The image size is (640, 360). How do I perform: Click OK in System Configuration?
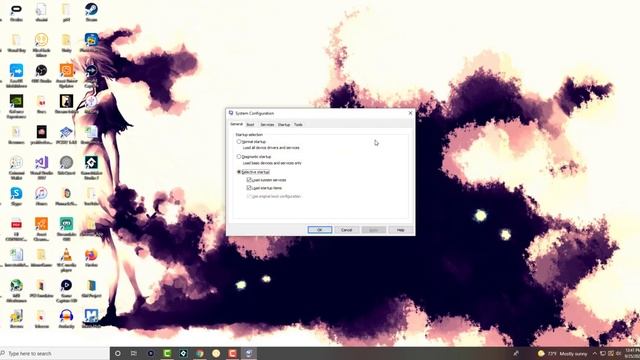point(320,230)
